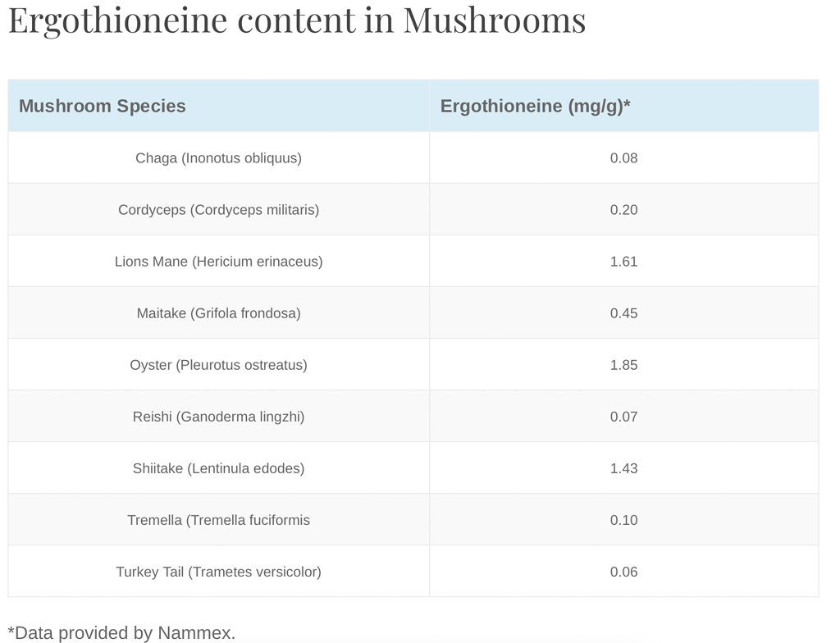Click the Mushroom Species column header
Image resolution: width=840 pixels, height=643 pixels.
(x=218, y=106)
